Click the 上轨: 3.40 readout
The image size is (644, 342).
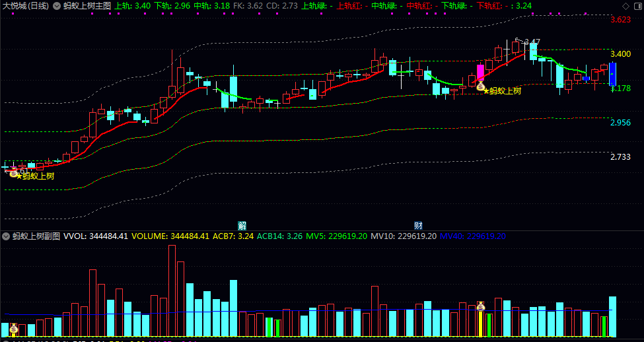pyautogui.click(x=132, y=6)
